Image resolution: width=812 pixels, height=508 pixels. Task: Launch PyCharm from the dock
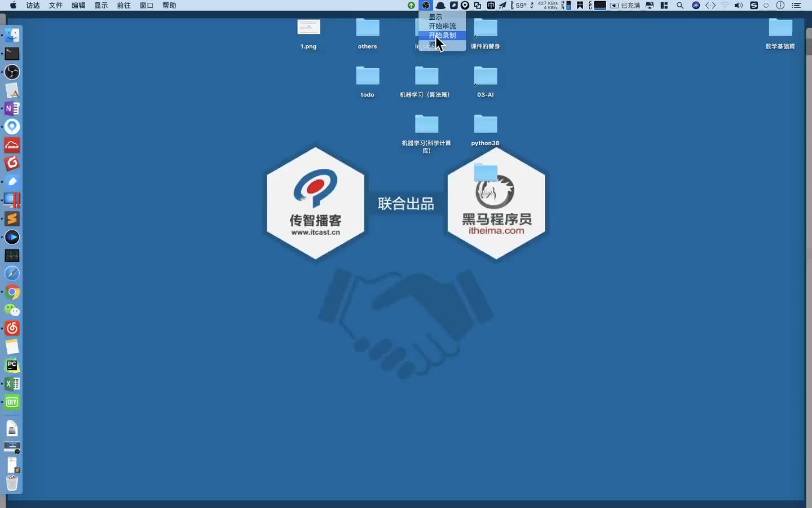point(12,365)
